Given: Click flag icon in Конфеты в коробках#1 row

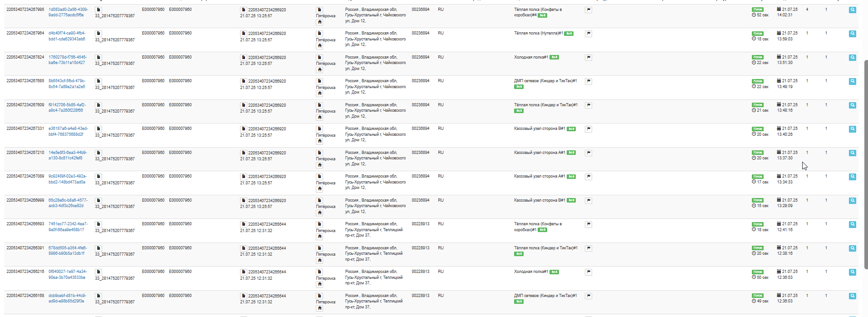Looking at the screenshot, I should pyautogui.click(x=588, y=224).
